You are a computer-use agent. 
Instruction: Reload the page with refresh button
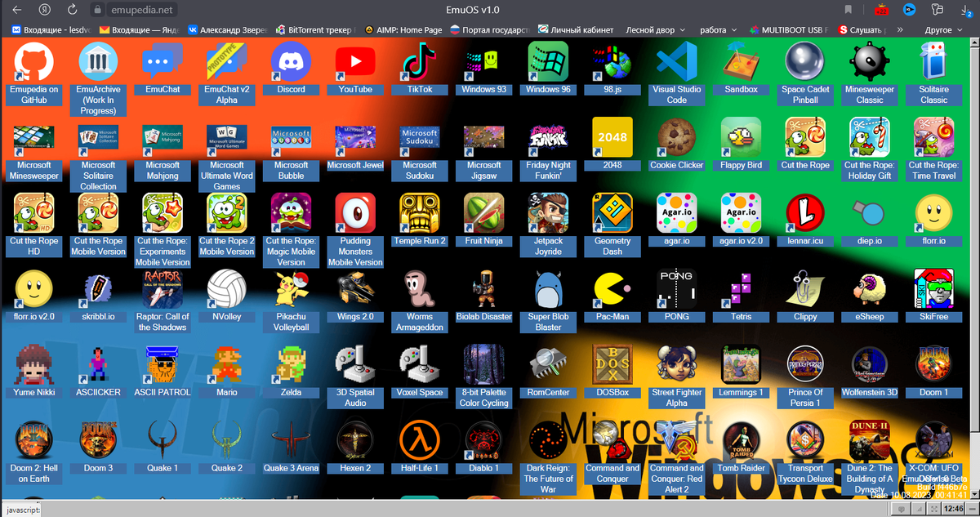73,10
